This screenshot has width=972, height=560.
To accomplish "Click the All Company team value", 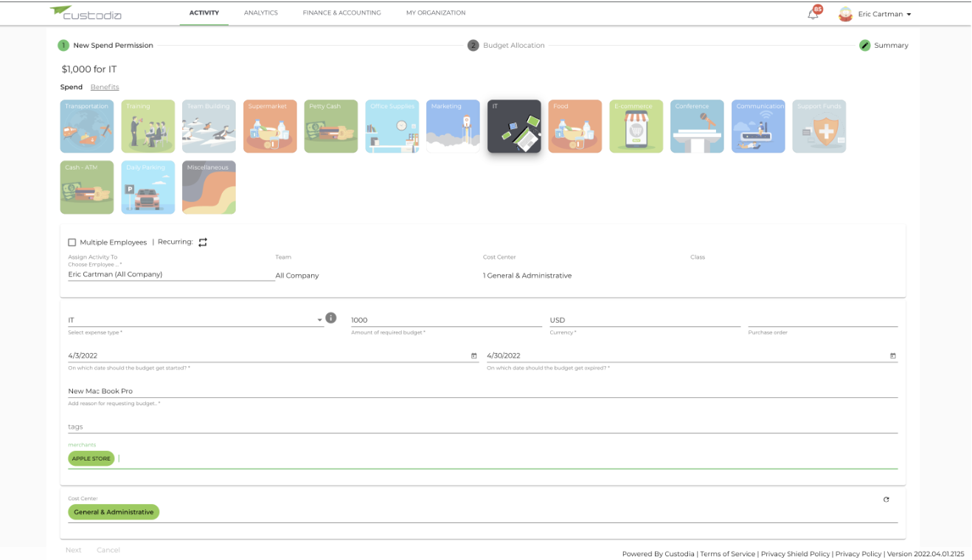I will [297, 276].
